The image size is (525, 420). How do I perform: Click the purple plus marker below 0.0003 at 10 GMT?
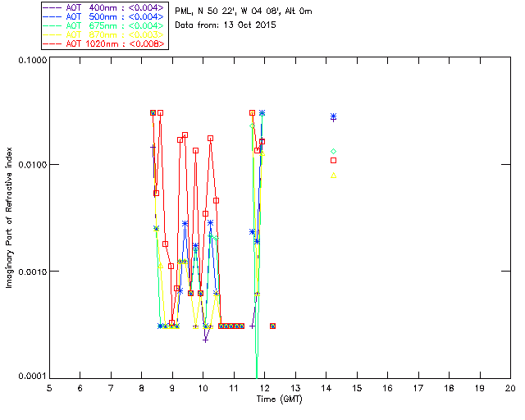205,339
